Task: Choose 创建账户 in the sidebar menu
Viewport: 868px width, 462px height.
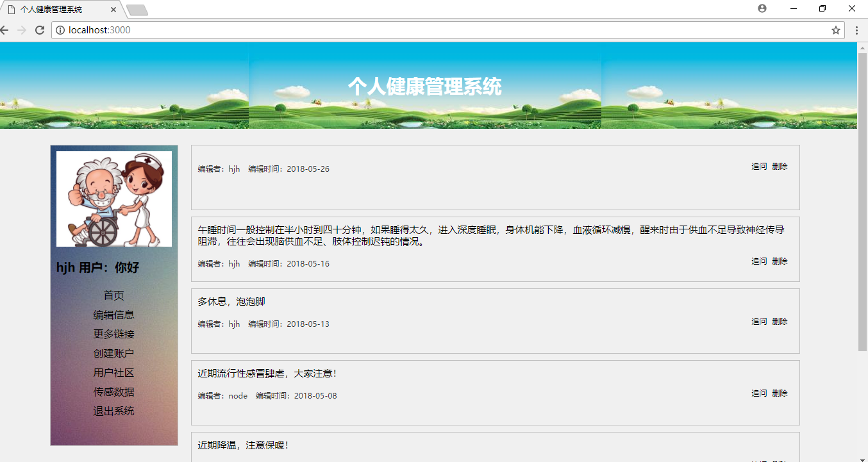Action: click(114, 353)
